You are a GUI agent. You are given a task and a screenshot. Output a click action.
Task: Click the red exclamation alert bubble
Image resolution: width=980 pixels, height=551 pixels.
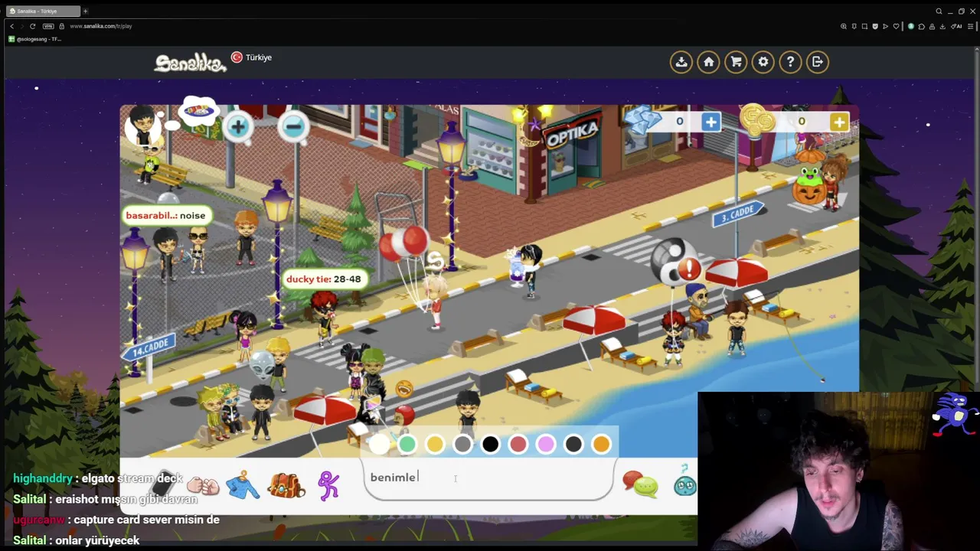coord(689,269)
